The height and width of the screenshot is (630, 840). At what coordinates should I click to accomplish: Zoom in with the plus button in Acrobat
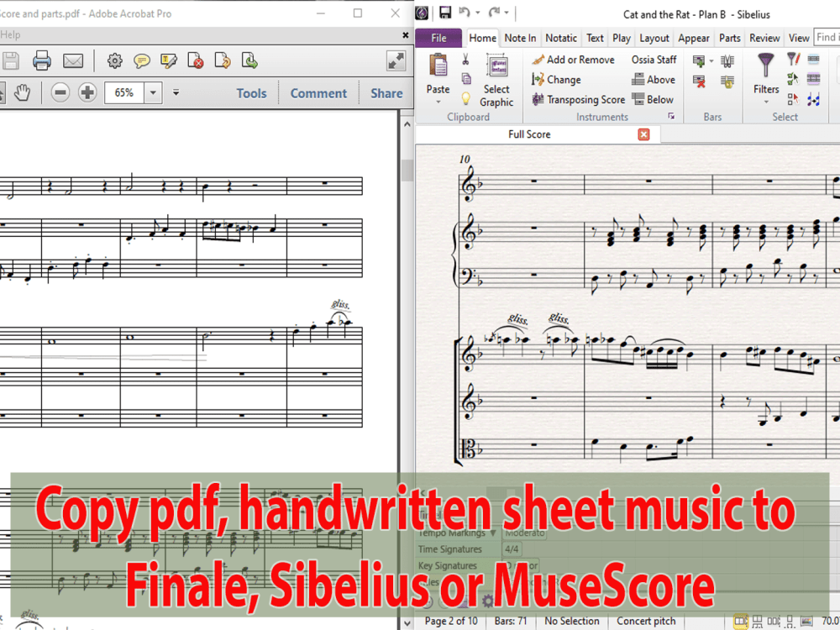[x=87, y=92]
